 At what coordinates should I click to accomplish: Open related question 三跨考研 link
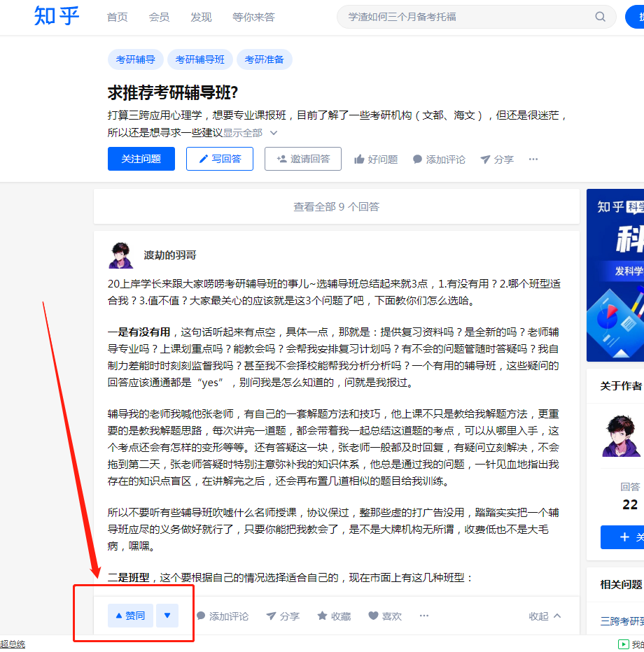(622, 621)
